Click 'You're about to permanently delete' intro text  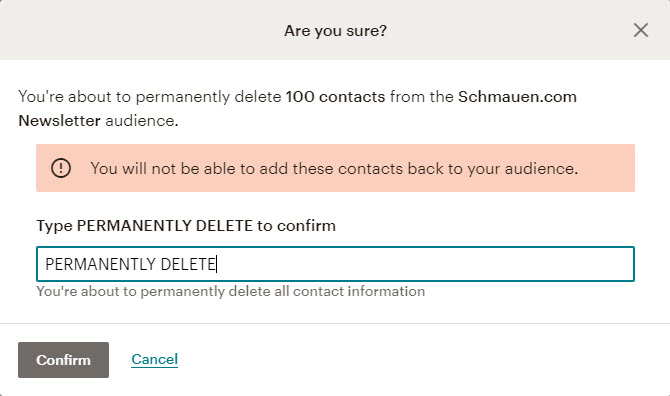coord(150,97)
